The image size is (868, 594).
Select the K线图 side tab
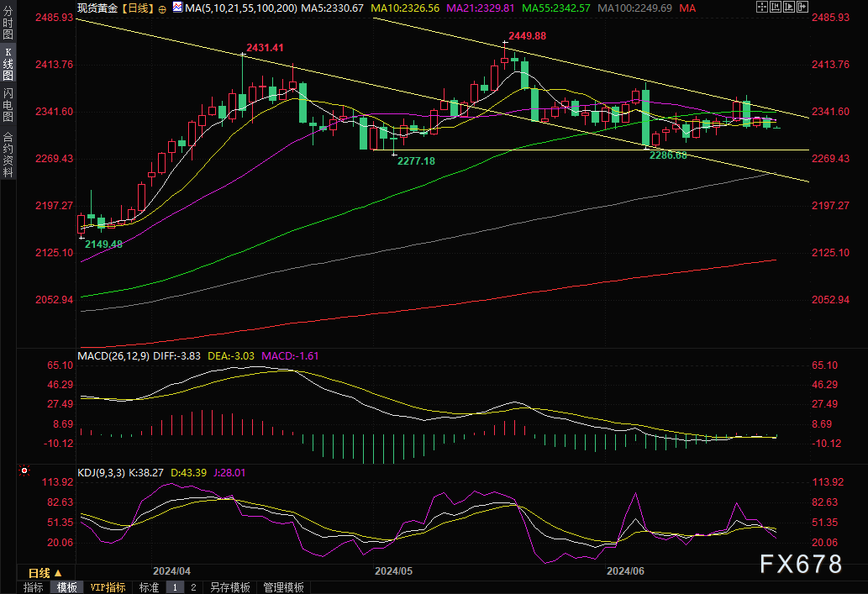(8, 64)
